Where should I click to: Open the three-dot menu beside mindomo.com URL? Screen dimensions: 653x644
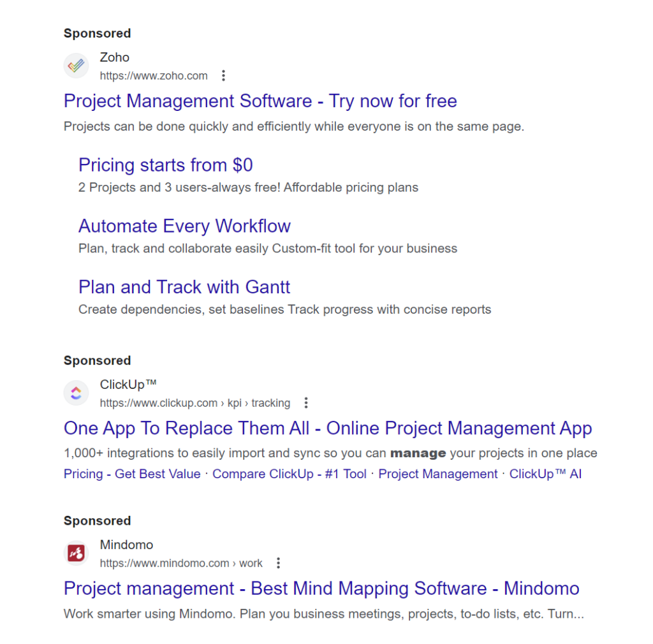pyautogui.click(x=278, y=563)
